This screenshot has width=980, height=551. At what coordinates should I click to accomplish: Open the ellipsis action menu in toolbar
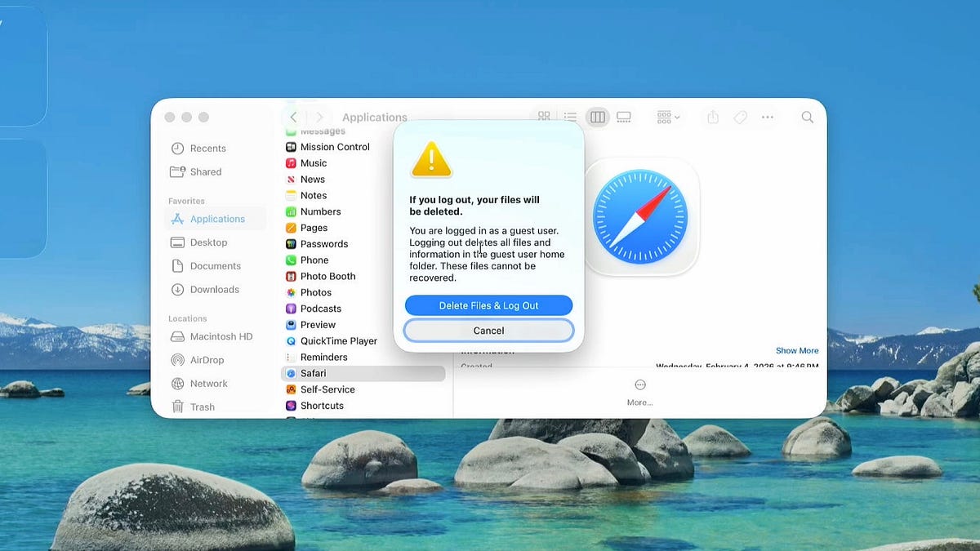coord(768,118)
